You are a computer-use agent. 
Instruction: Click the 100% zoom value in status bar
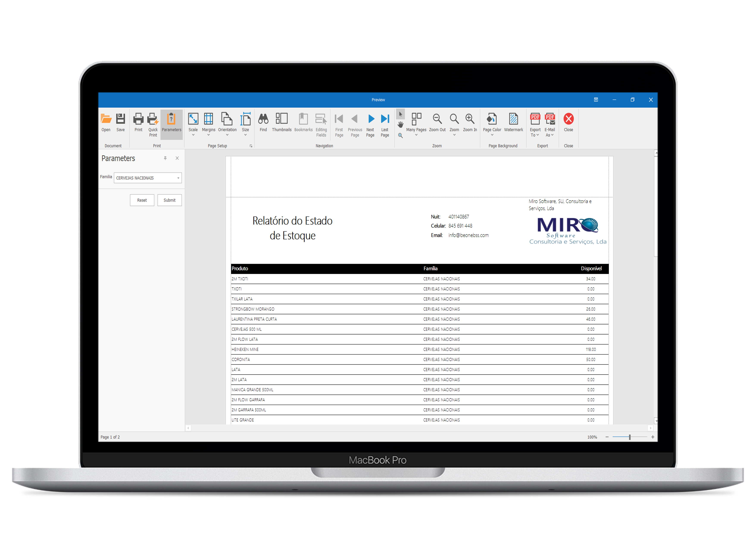592,437
